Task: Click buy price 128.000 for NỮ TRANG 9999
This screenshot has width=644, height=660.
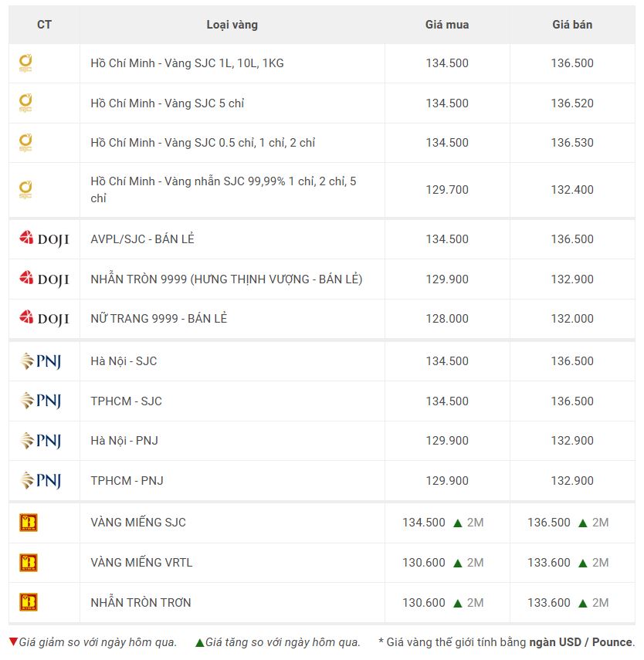Action: click(447, 319)
